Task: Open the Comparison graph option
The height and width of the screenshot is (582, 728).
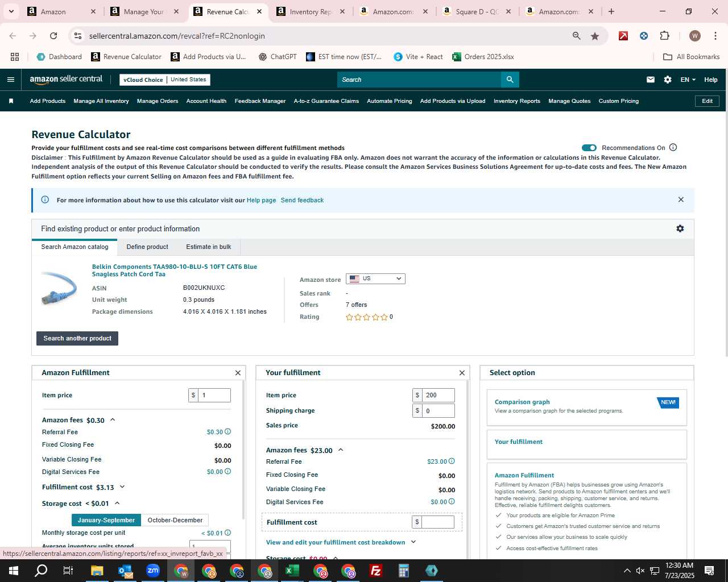Action: coord(587,407)
